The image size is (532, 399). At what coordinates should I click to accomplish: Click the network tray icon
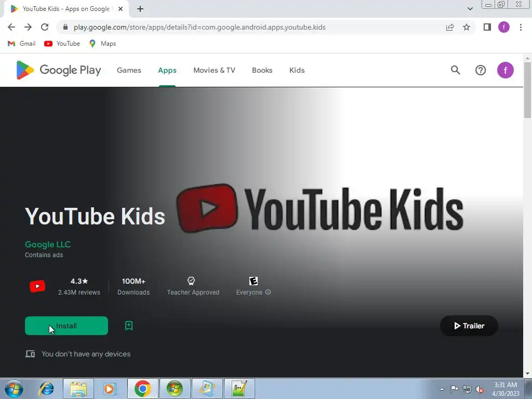coord(467,389)
